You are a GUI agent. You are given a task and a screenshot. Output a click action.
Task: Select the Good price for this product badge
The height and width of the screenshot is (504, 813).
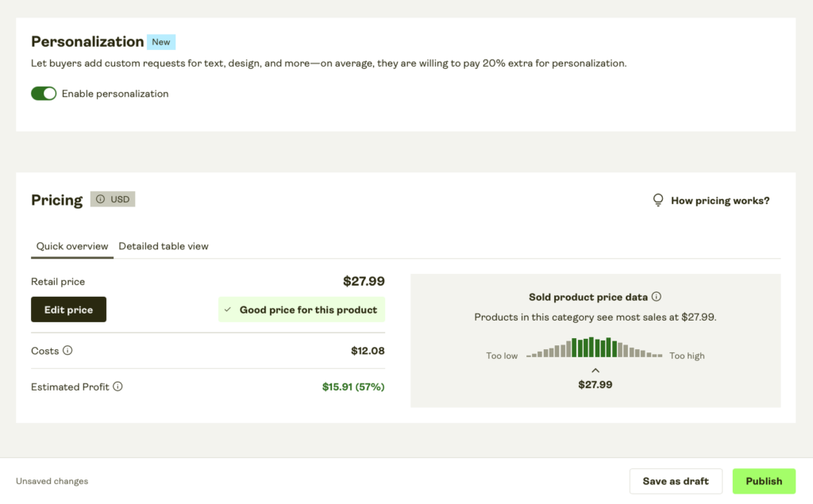tap(302, 310)
